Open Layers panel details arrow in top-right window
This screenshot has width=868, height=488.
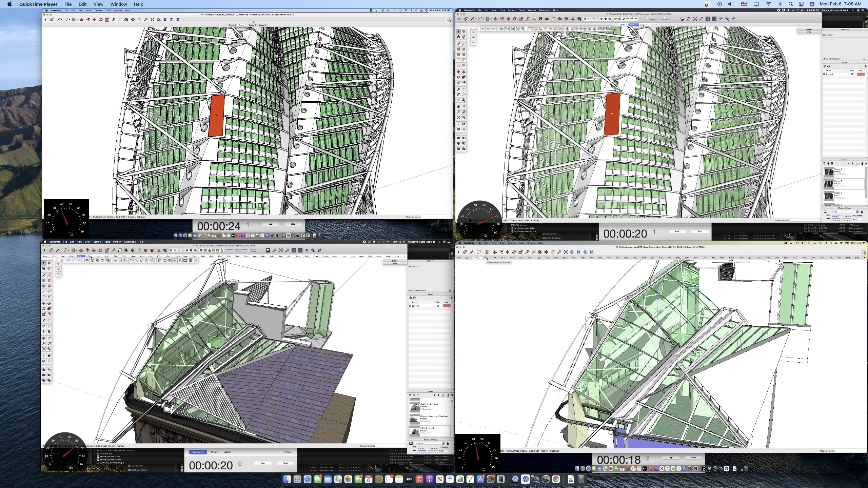(x=865, y=66)
